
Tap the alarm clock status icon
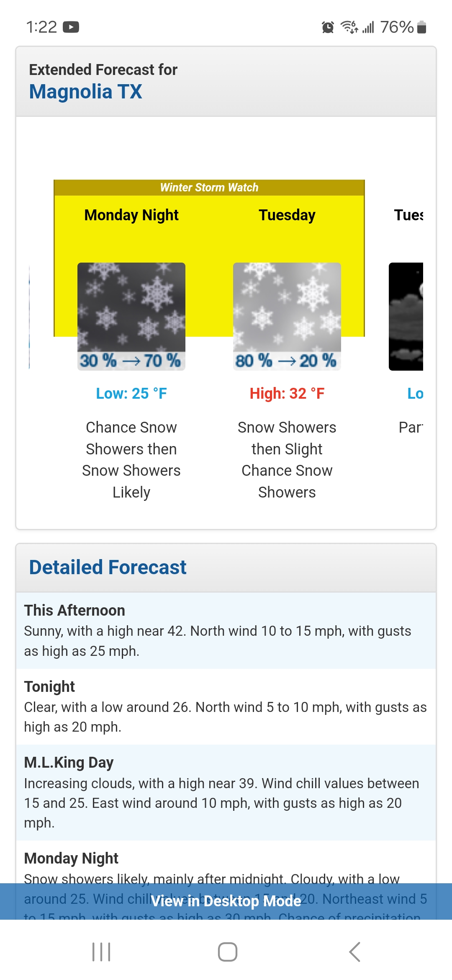328,28
